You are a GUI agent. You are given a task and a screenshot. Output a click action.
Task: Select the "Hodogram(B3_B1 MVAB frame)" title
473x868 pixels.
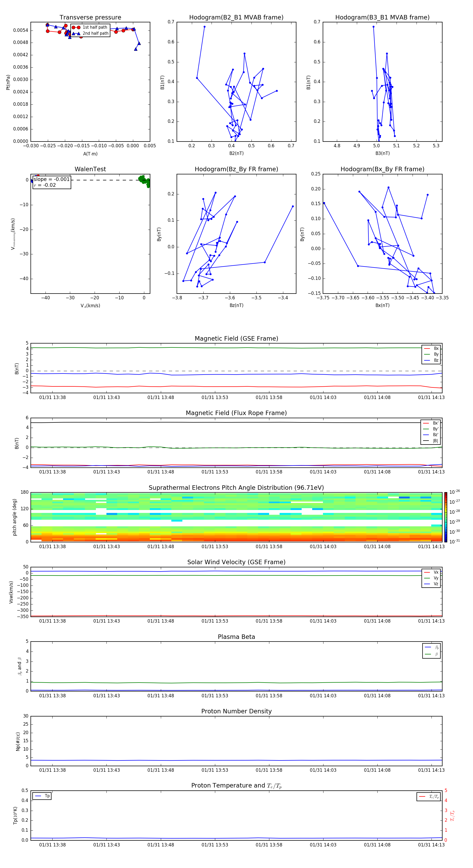(382, 18)
